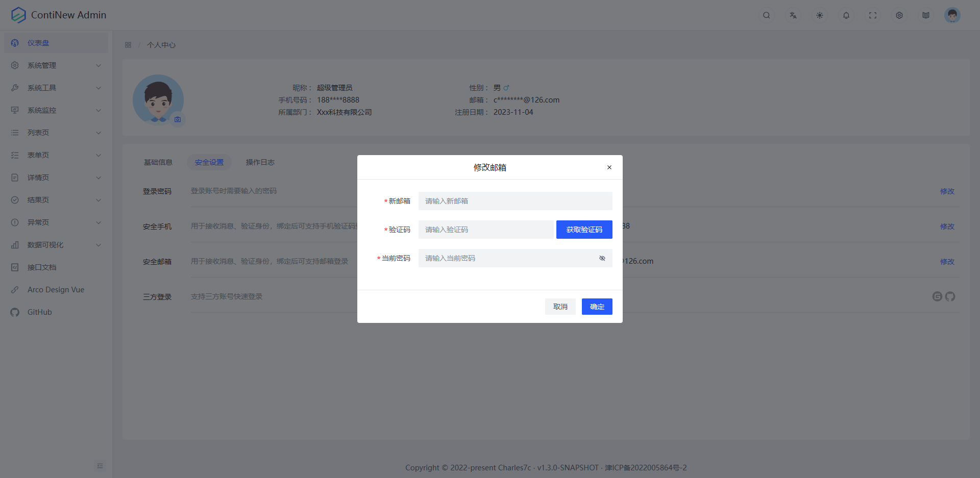Click 取消 to dismiss the dialog
980x478 pixels.
pyautogui.click(x=560, y=307)
